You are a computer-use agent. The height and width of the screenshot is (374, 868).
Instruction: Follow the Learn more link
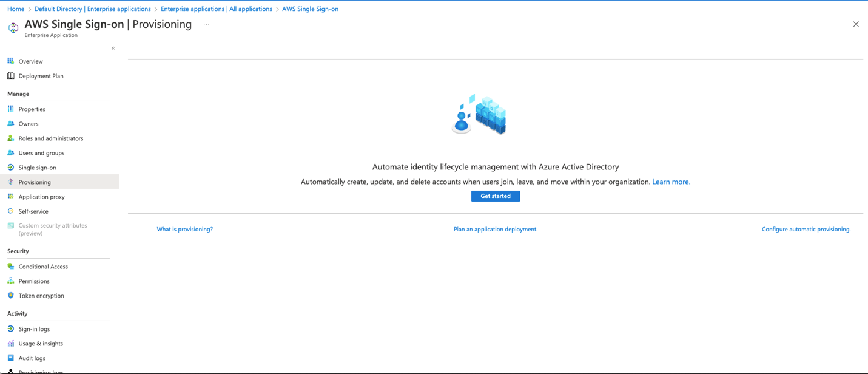671,182
